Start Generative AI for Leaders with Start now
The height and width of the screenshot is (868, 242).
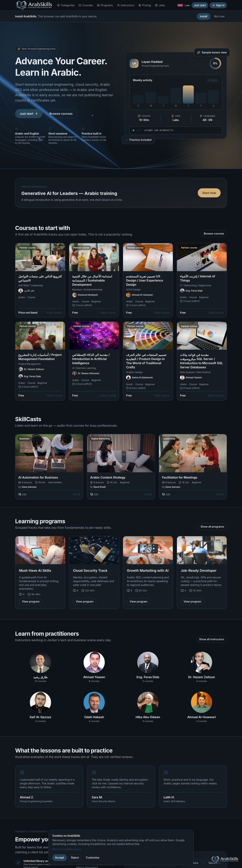(x=209, y=193)
